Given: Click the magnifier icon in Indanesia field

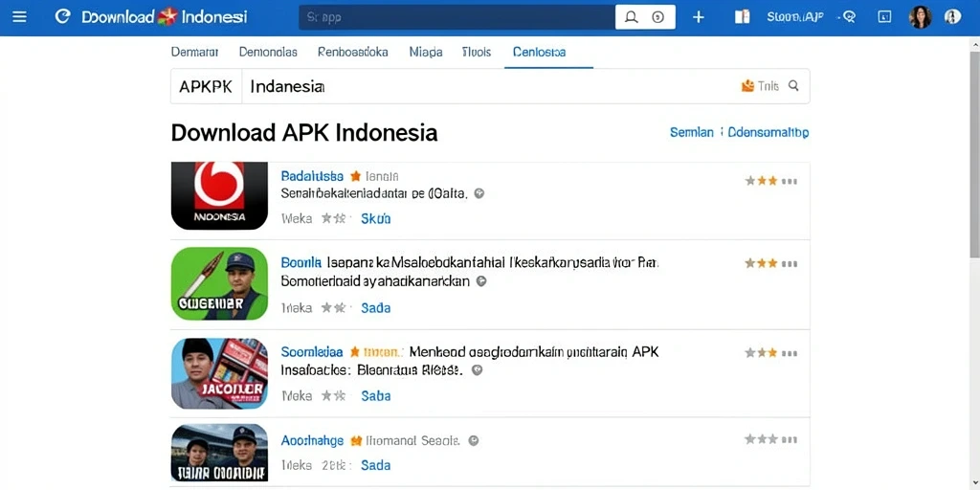Looking at the screenshot, I should click(793, 85).
